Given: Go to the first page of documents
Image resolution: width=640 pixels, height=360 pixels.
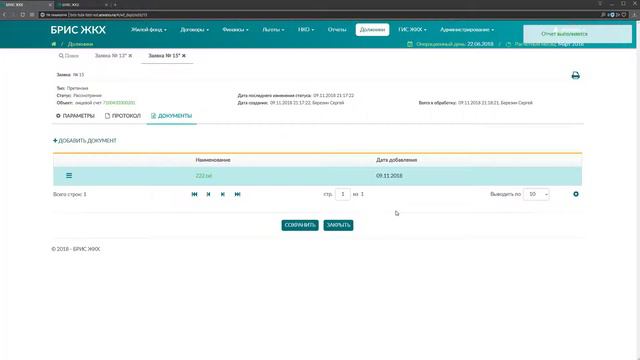Looking at the screenshot, I should pos(194,194).
